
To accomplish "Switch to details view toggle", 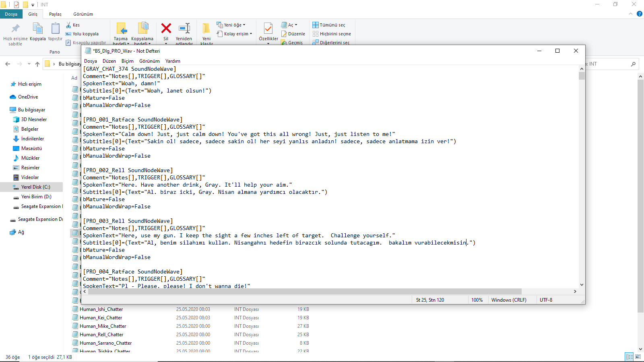I will 629,357.
